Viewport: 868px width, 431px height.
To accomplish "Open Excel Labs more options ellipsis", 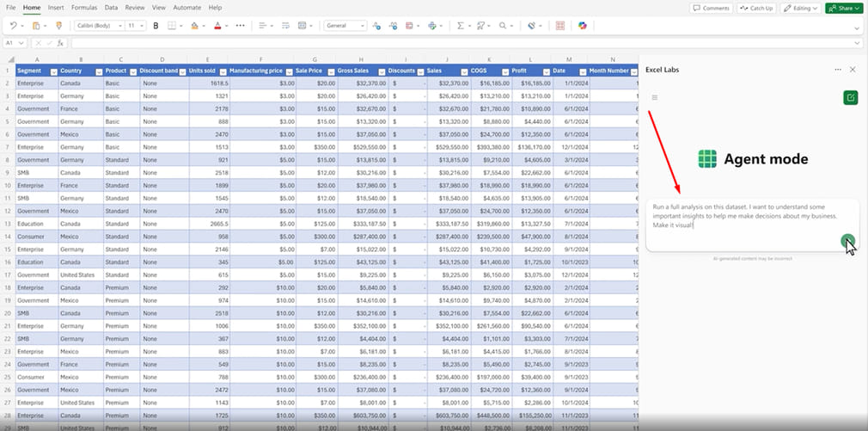I will [x=838, y=69].
